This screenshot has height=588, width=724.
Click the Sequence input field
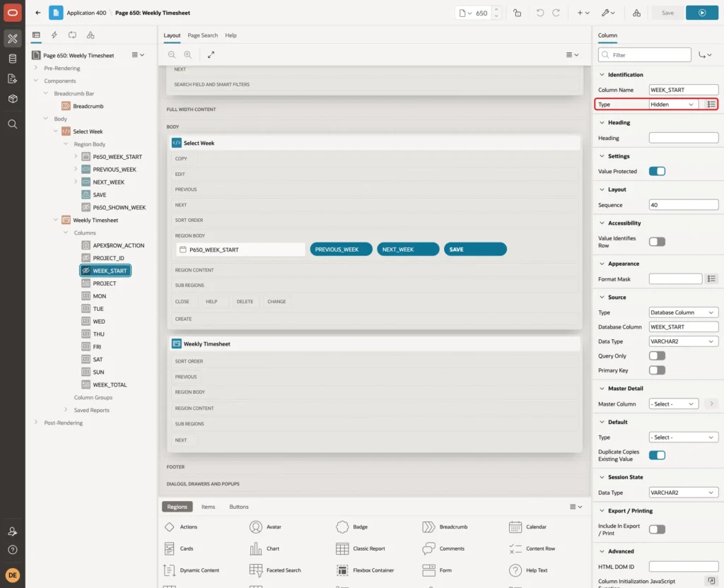coord(684,205)
